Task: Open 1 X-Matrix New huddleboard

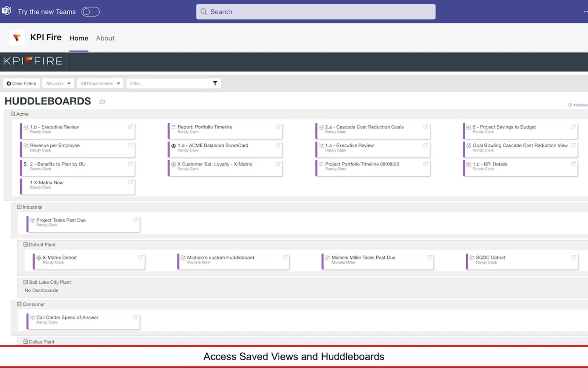Action: tap(78, 186)
